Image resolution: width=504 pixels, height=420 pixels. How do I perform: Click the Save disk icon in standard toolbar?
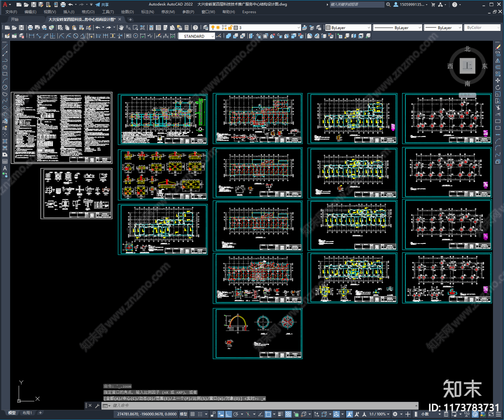[x=21, y=28]
